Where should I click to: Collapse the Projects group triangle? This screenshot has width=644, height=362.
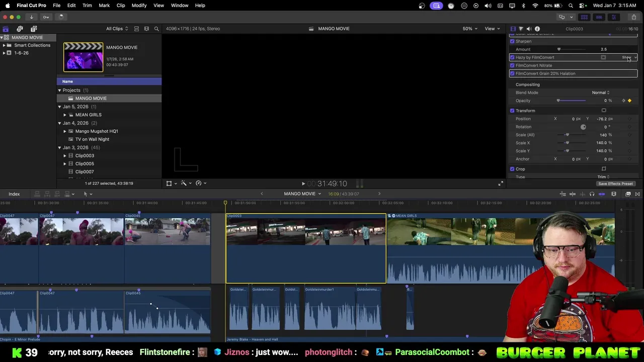pyautogui.click(x=59, y=90)
